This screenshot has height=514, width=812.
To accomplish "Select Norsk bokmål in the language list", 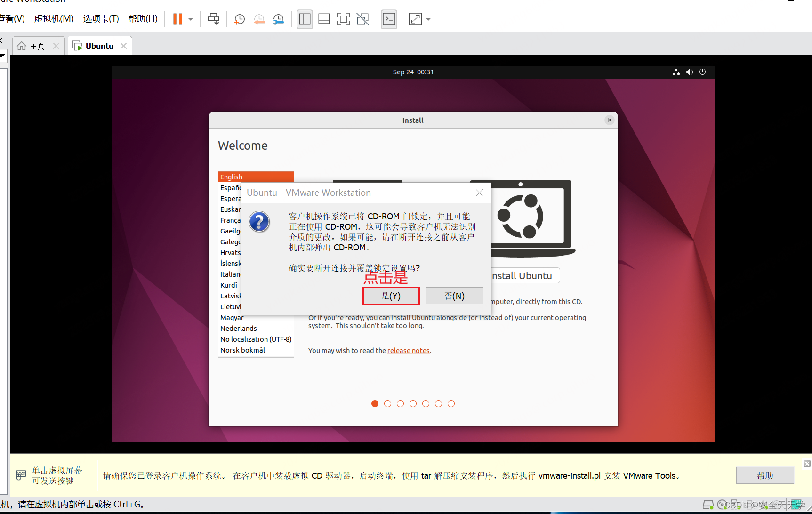I will point(256,350).
